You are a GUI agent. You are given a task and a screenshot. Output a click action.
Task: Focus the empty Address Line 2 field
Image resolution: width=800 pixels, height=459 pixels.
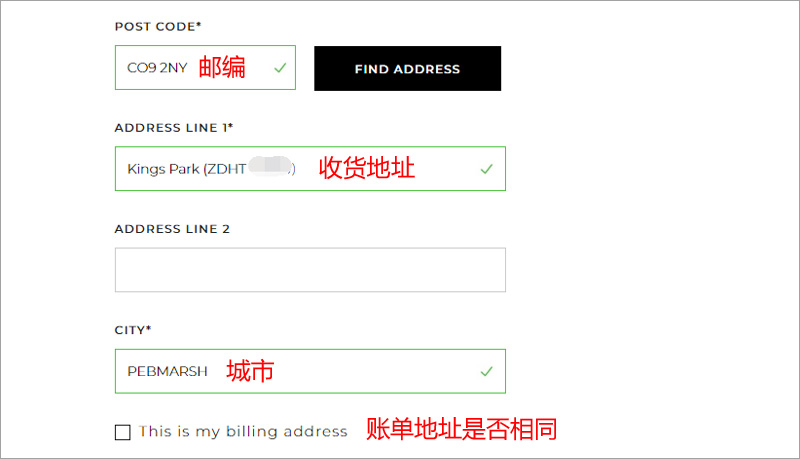pos(310,270)
